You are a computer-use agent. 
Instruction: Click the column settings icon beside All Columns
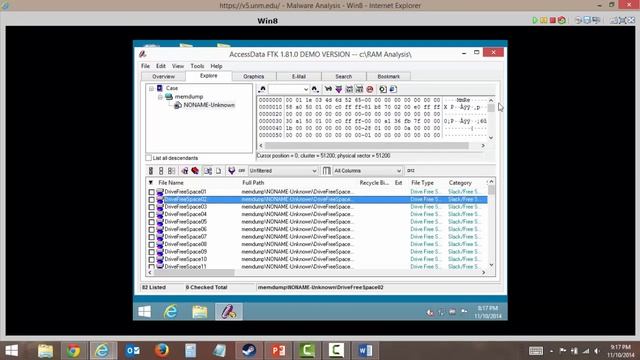(x=327, y=171)
